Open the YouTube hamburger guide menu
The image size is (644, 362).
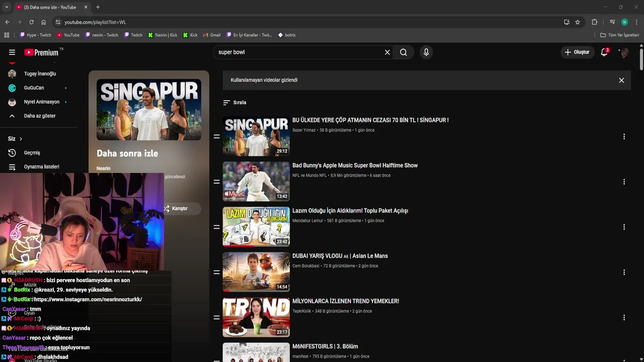pos(12,52)
